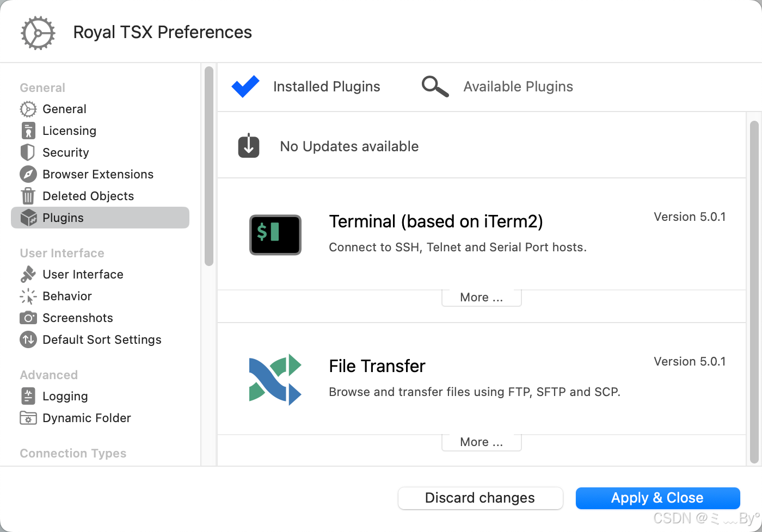
Task: Click the Royal TSX gear logo
Action: coord(37,33)
